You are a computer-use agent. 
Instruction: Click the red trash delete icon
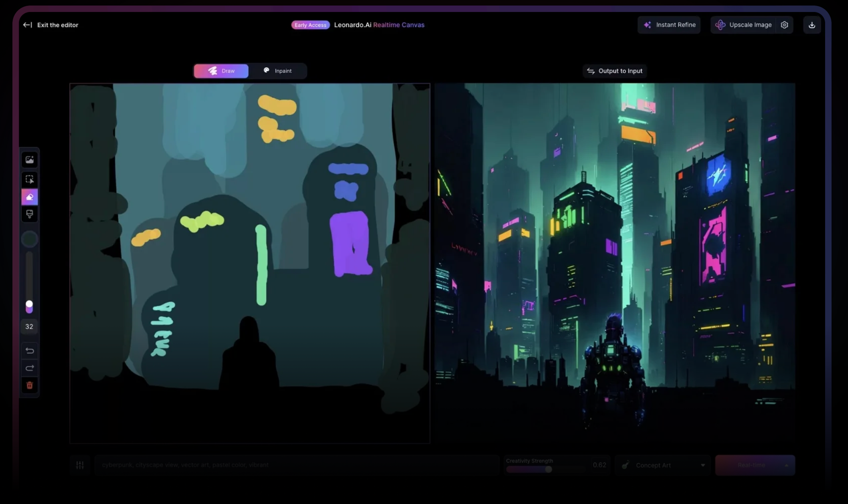pos(29,385)
